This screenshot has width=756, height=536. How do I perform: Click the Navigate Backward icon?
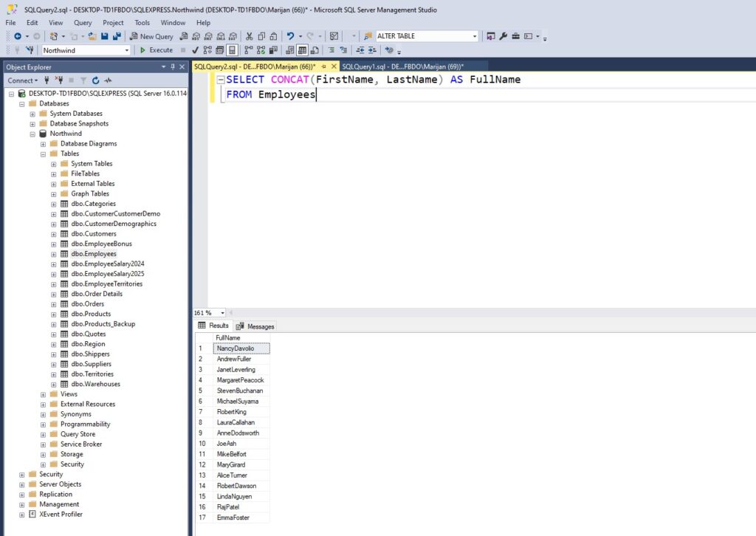coord(18,36)
